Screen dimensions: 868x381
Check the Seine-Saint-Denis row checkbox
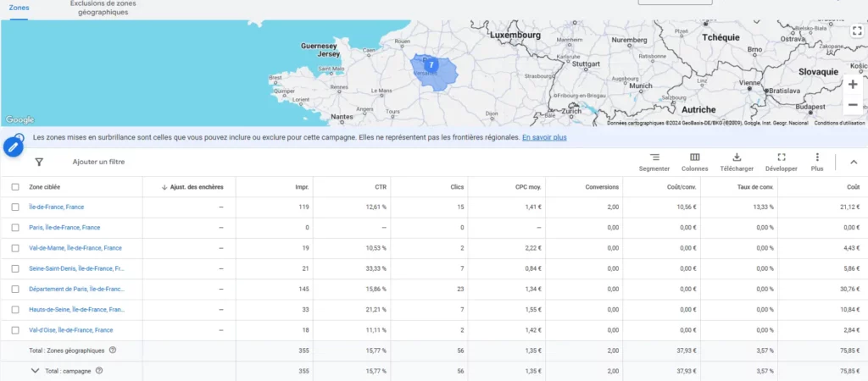15,268
